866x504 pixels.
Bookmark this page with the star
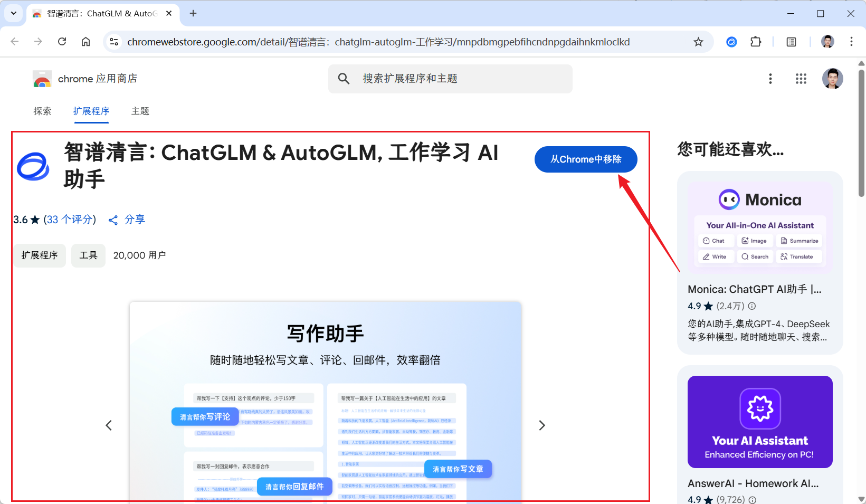[699, 42]
